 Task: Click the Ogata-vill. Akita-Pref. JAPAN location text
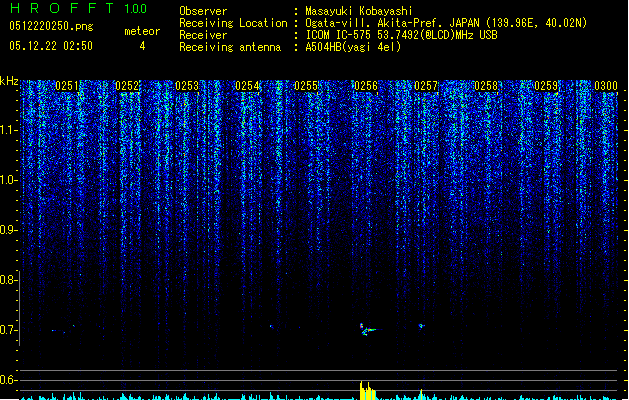446,23
